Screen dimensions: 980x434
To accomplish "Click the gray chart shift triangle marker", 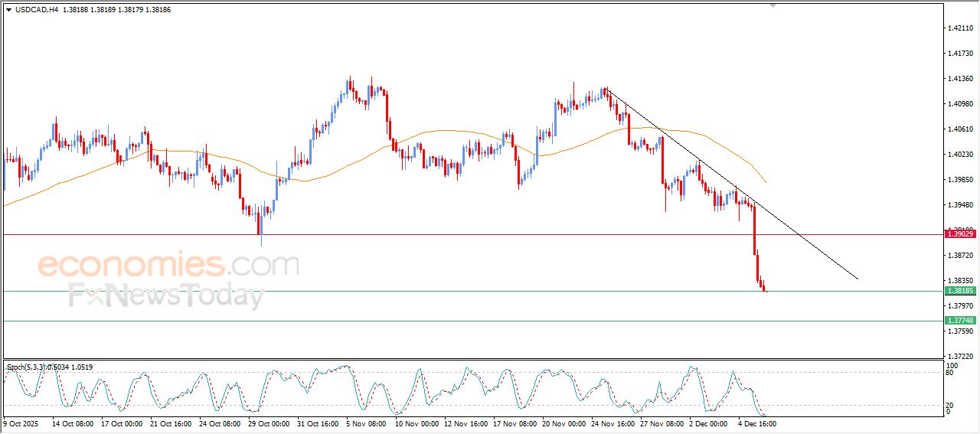I will point(773,5).
